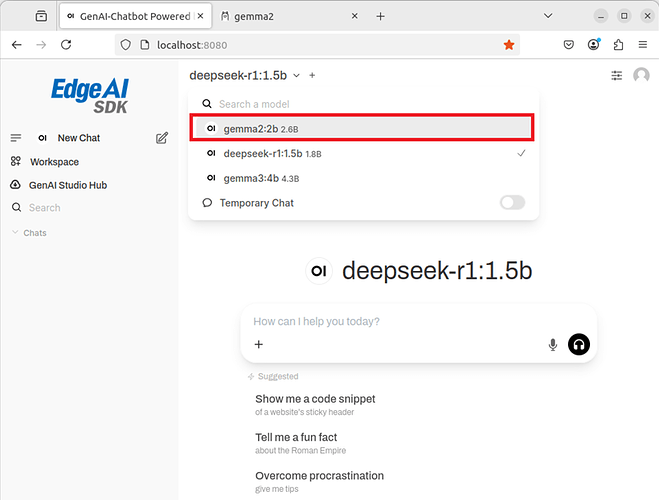Choose 'Tell me a fun fact' suggestion
659x500 pixels.
click(301, 443)
